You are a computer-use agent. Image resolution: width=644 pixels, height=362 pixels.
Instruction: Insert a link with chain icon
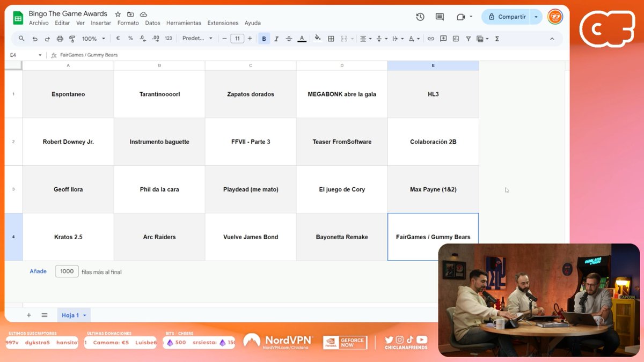coord(430,39)
